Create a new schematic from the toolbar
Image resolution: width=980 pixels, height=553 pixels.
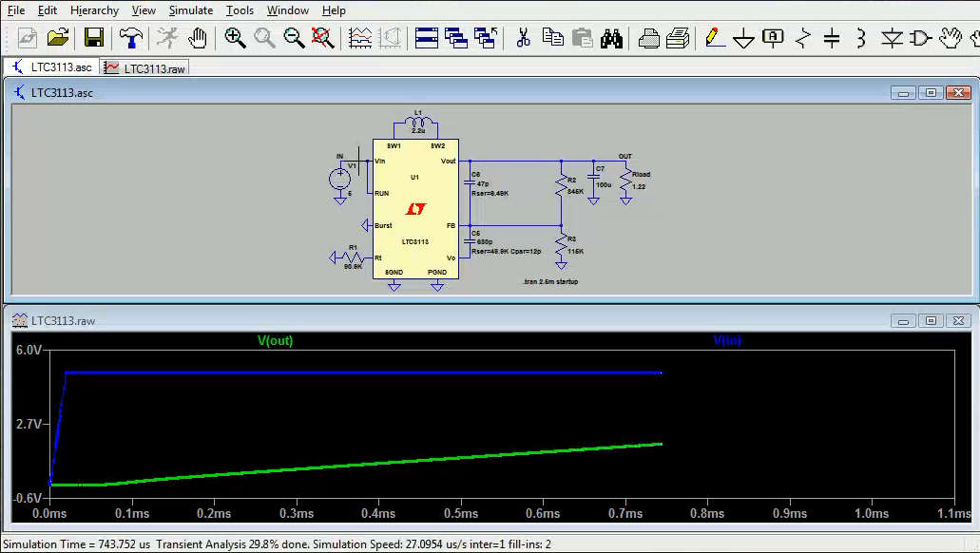click(x=27, y=38)
